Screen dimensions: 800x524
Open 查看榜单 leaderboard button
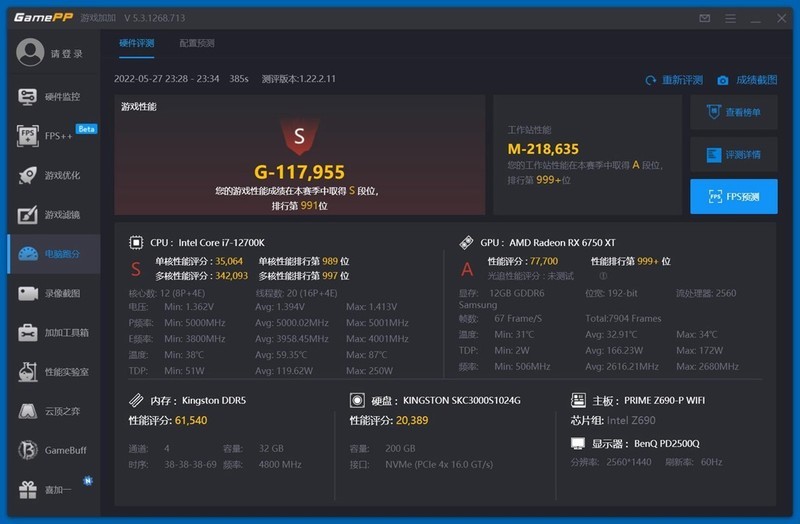click(x=734, y=112)
